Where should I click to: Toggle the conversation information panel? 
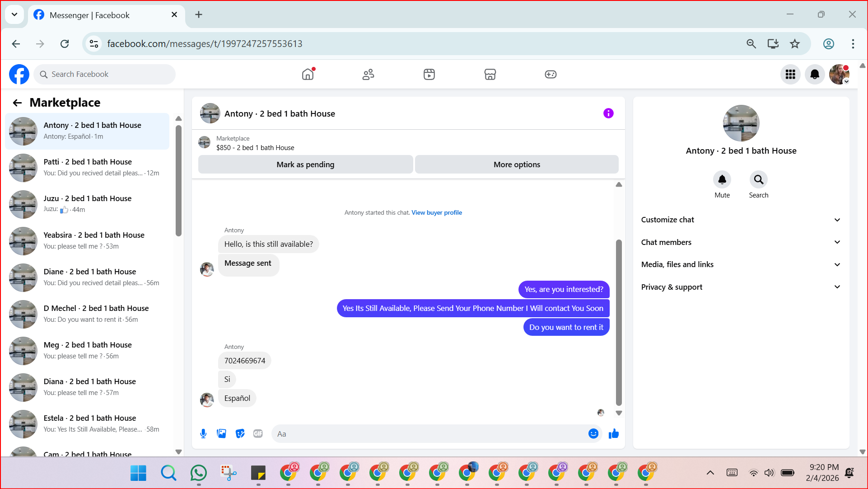pyautogui.click(x=608, y=113)
